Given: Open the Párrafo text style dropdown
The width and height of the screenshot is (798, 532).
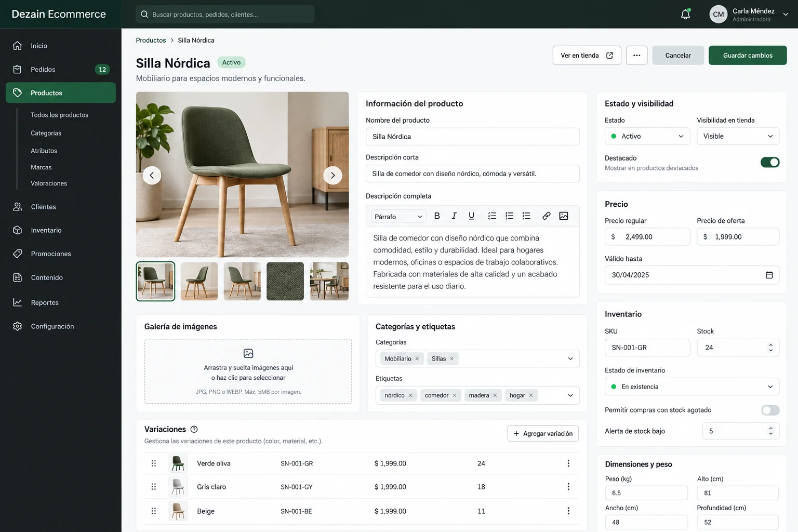Looking at the screenshot, I should click(x=398, y=217).
